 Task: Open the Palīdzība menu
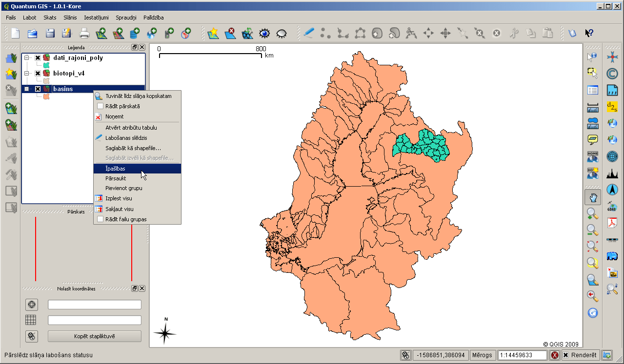[154, 18]
